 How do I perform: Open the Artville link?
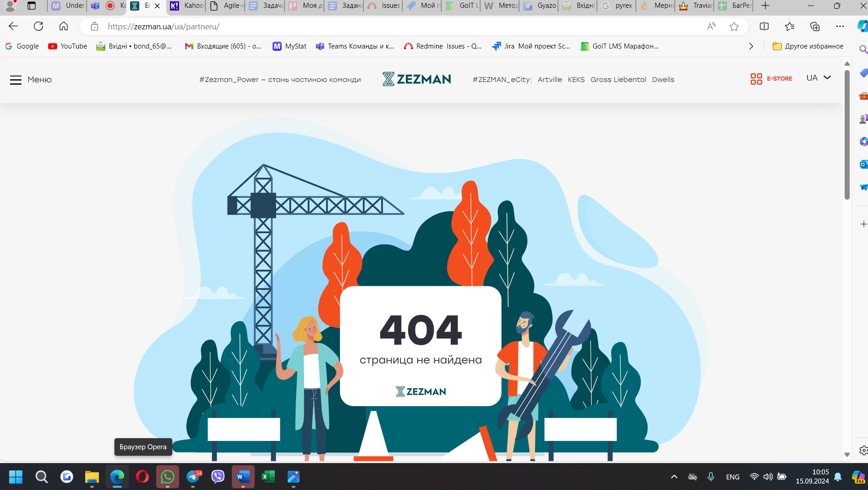coord(550,80)
